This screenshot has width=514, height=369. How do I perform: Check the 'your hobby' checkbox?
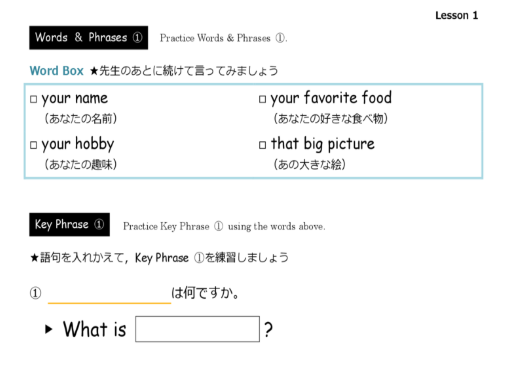tap(33, 145)
